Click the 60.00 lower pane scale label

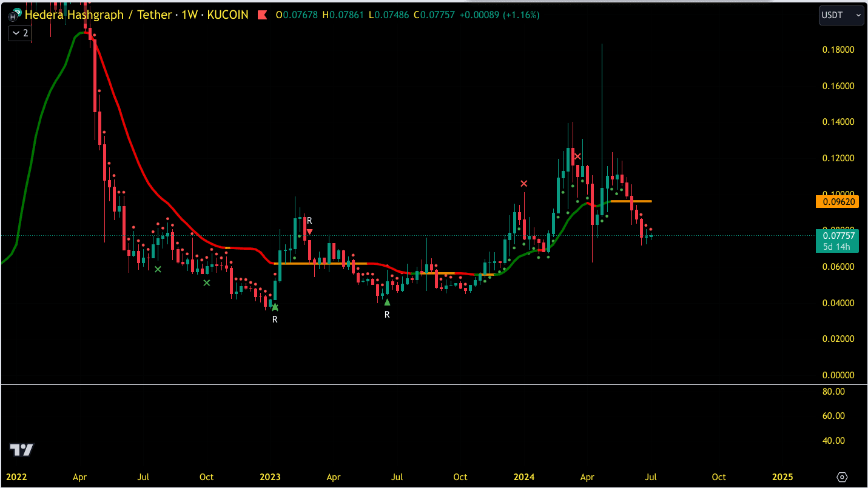(x=833, y=416)
